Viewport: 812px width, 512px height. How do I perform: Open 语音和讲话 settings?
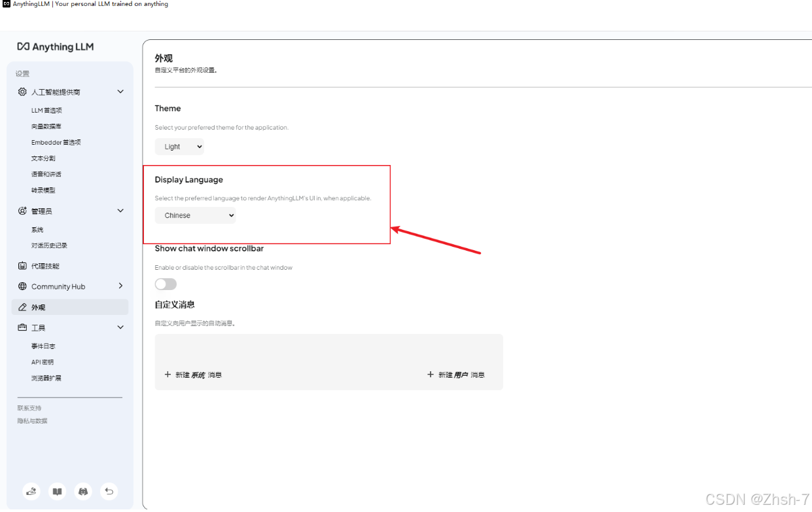click(x=46, y=174)
